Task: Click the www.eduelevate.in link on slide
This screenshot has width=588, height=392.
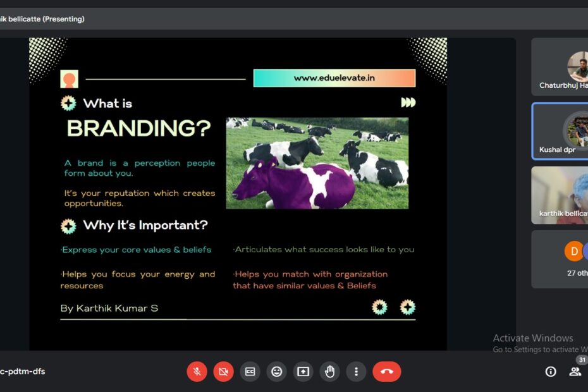Action: (334, 78)
